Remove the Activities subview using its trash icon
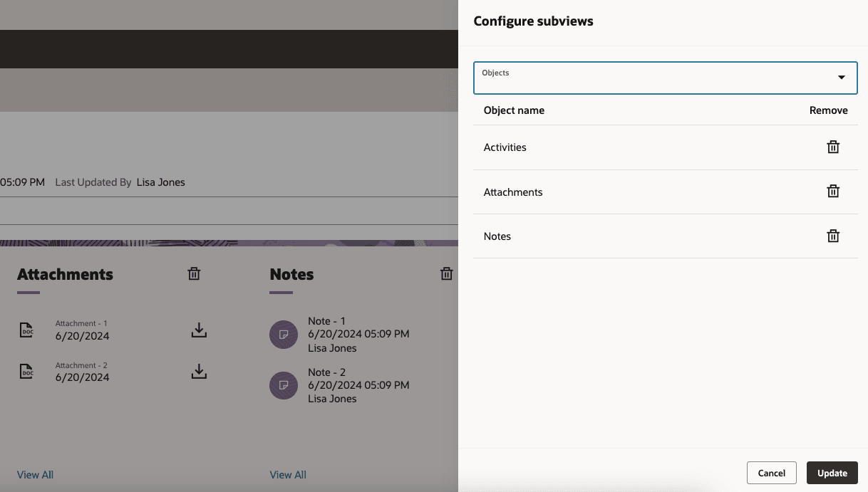The width and height of the screenshot is (868, 492). [x=833, y=147]
